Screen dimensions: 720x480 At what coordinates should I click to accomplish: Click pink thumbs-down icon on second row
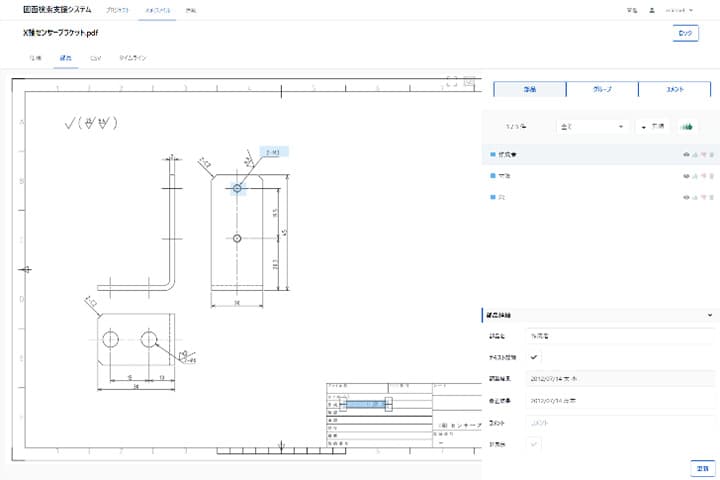(x=703, y=176)
